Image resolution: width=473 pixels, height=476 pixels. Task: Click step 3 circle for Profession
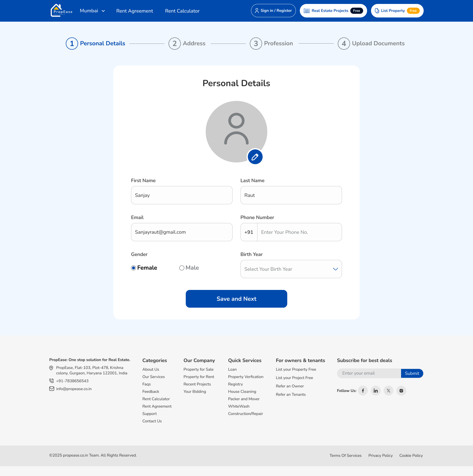click(x=256, y=44)
